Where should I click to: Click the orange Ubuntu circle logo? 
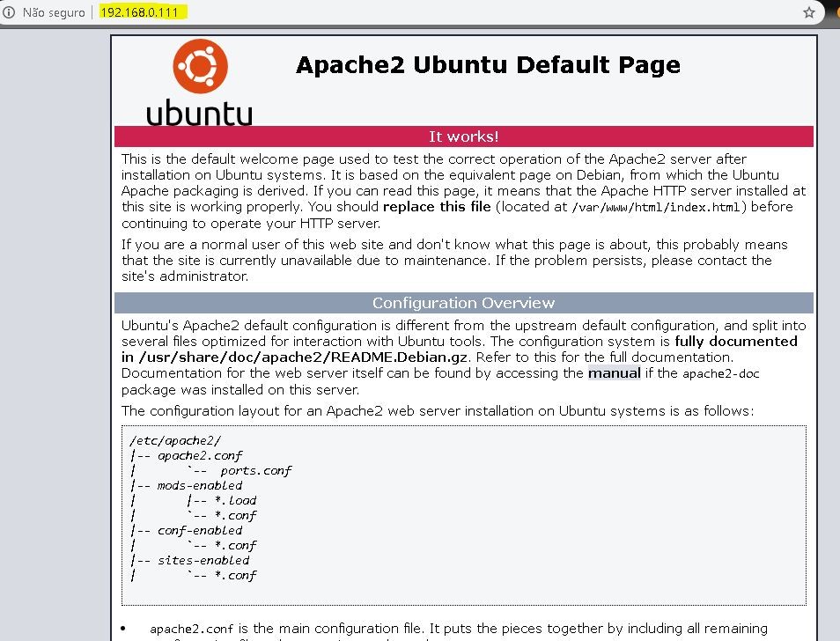[x=200, y=68]
